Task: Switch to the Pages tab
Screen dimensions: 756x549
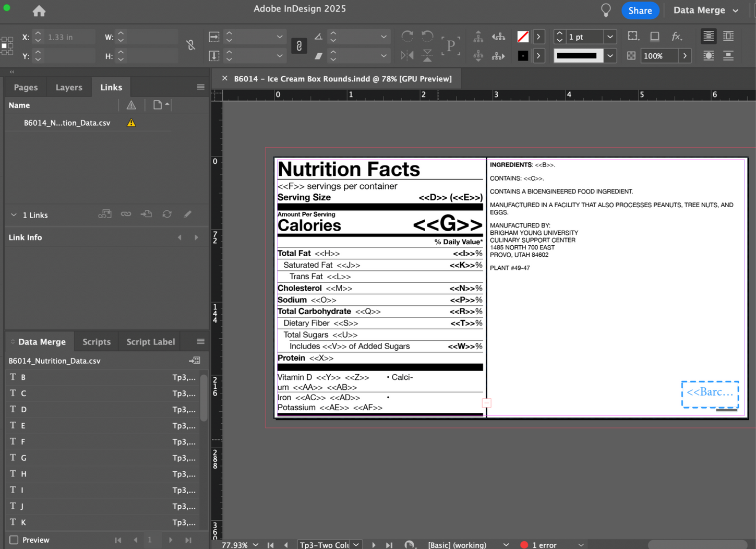Action: [26, 87]
